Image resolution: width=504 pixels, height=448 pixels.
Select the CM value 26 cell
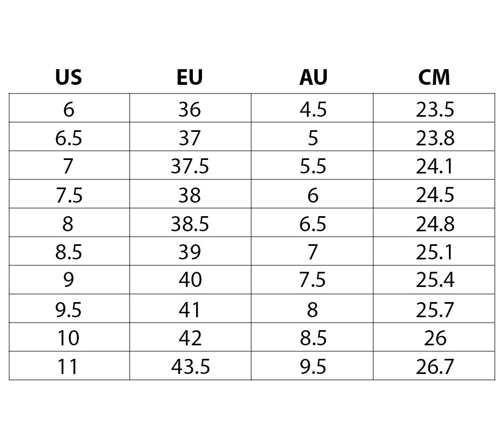click(x=435, y=338)
